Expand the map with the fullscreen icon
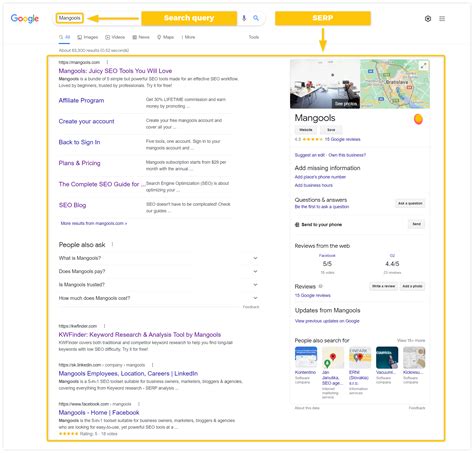Viewport: 474px width, 453px height. tap(423, 66)
